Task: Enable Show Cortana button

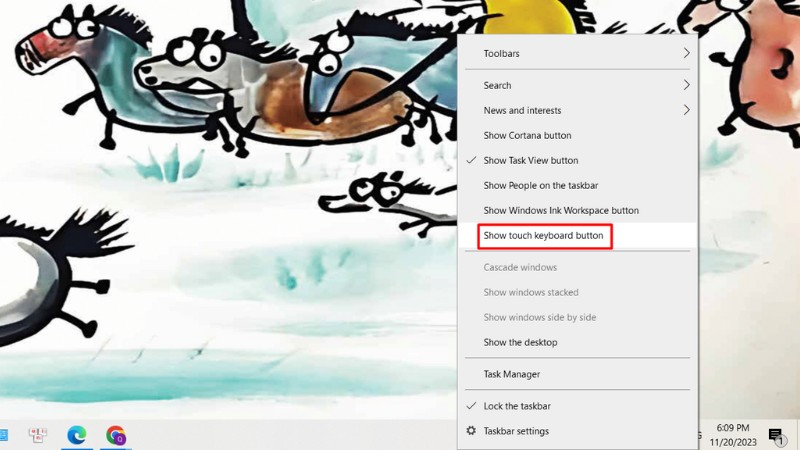Action: click(x=578, y=135)
